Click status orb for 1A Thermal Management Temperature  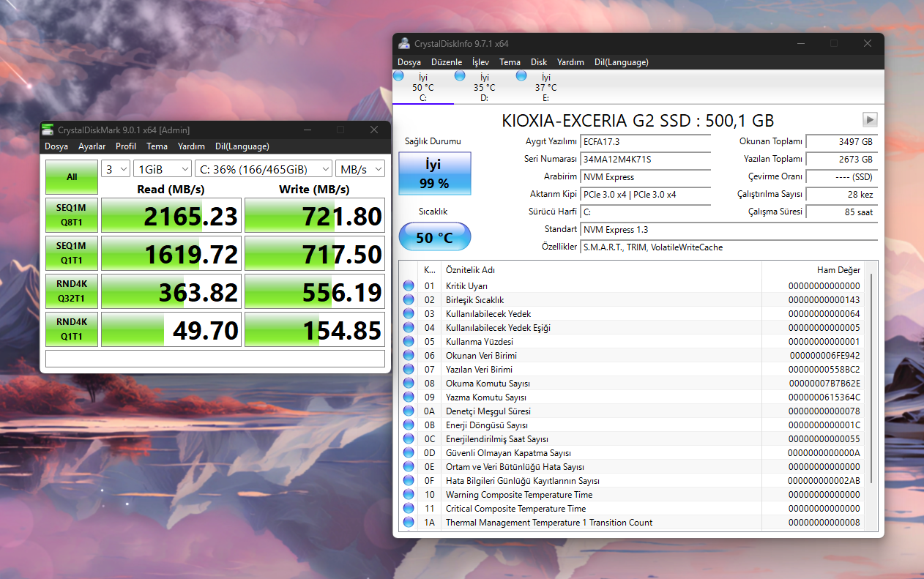[409, 523]
